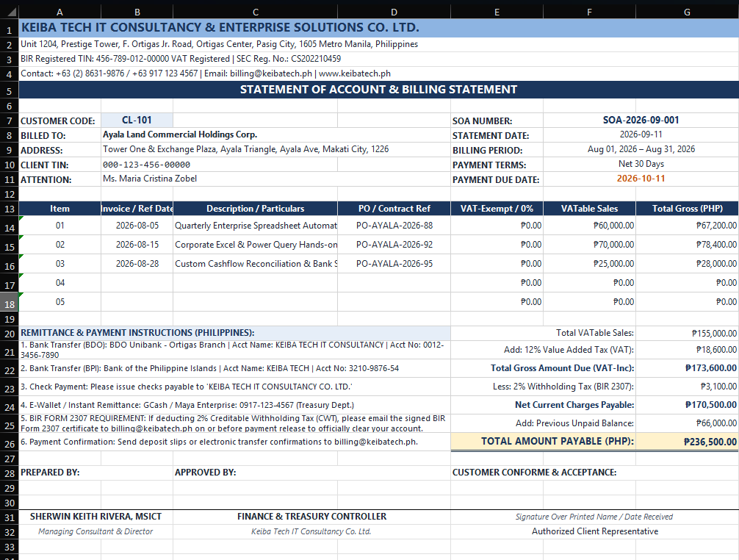Viewport: 739px width, 560px height.
Task: Click Total Gross Amount Due ₱173,600.00
Action: pos(687,368)
